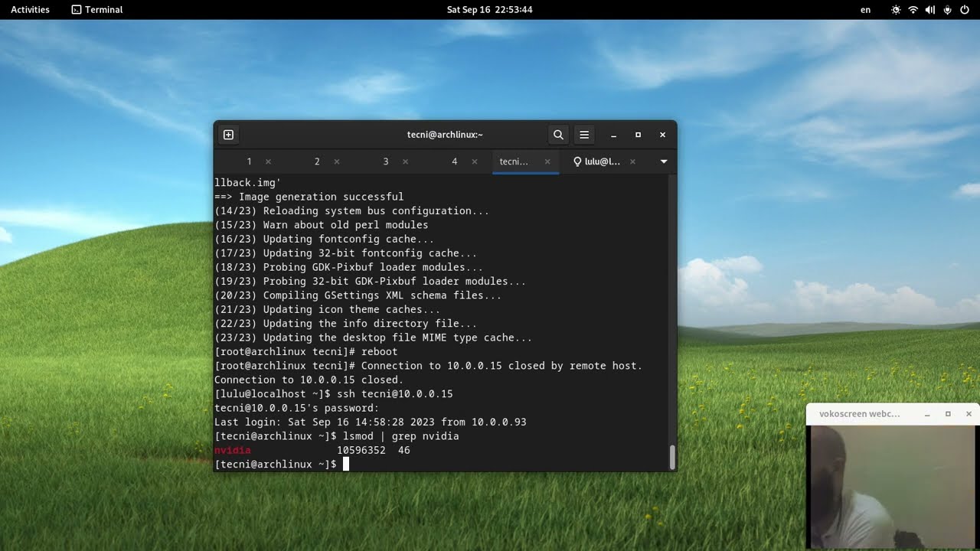Click the brightness icon in system tray

click(896, 10)
